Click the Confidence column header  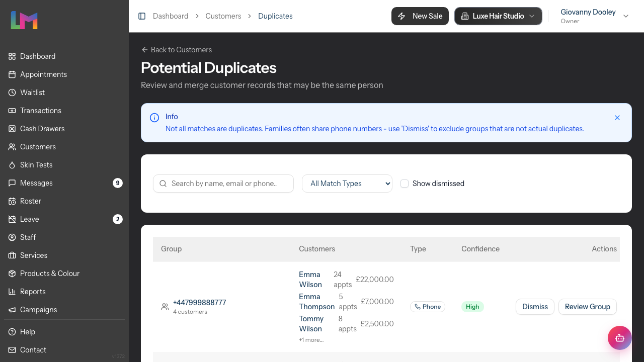click(x=480, y=249)
